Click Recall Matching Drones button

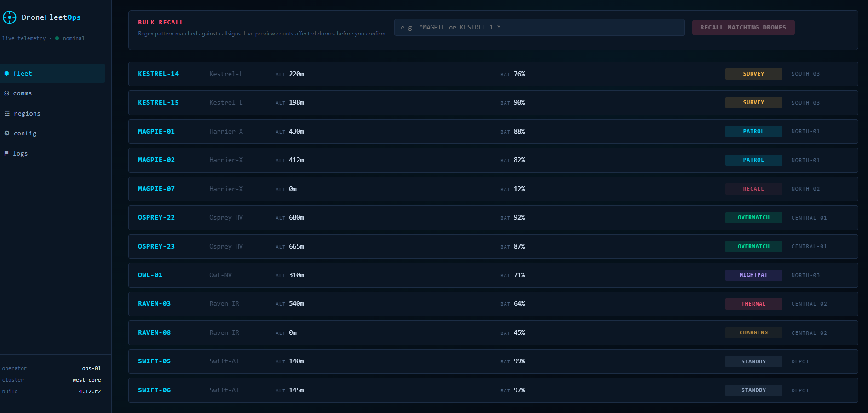point(743,28)
